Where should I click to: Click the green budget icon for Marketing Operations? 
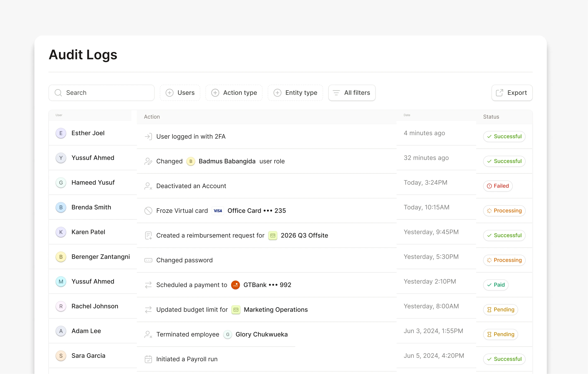[236, 310]
